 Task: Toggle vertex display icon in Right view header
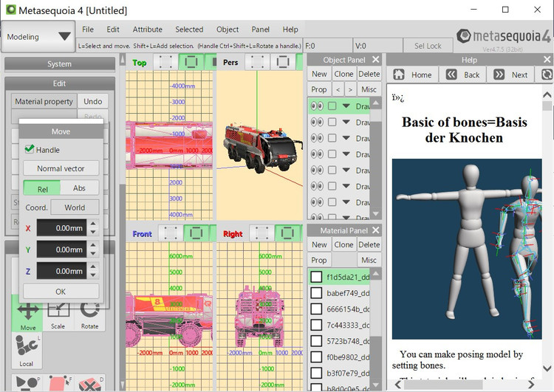coord(261,233)
